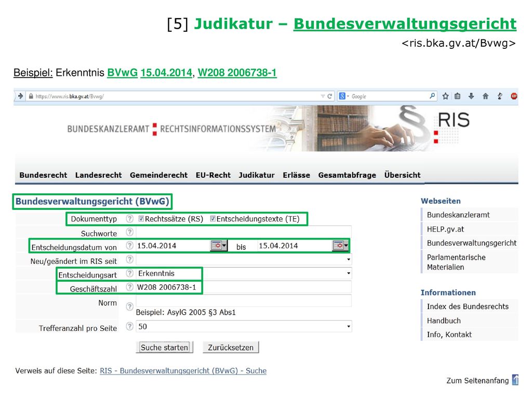532x399 pixels.
Task: Open the bookmarks list icon
Action: (457, 96)
